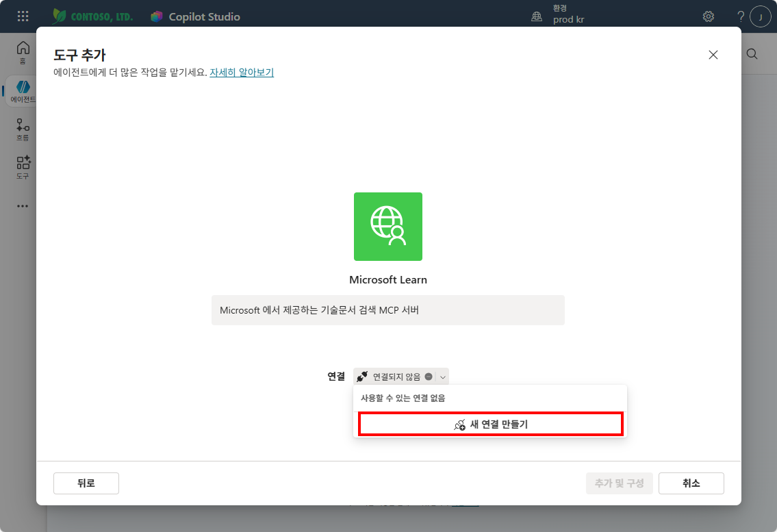777x532 pixels.
Task: Open Agents (에이전트) in the sidebar
Action: click(23, 91)
